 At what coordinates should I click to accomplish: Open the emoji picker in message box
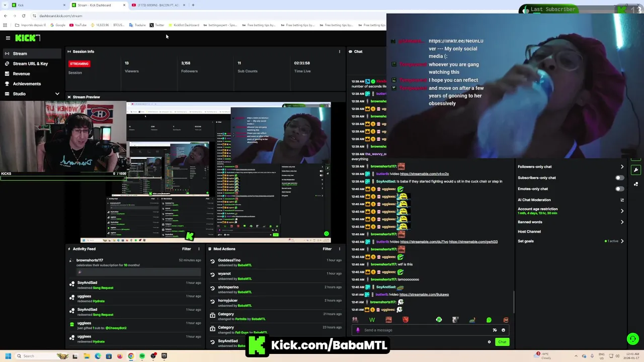pos(503,330)
